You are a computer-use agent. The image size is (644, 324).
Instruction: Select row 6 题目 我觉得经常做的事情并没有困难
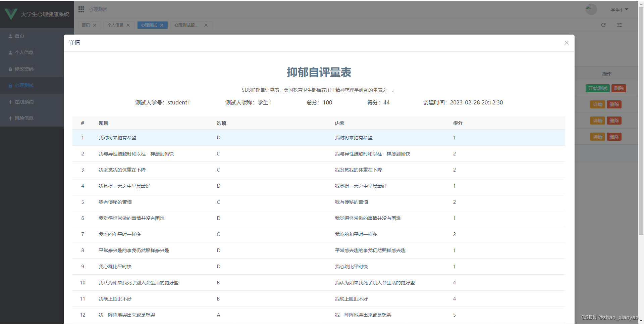tap(131, 218)
